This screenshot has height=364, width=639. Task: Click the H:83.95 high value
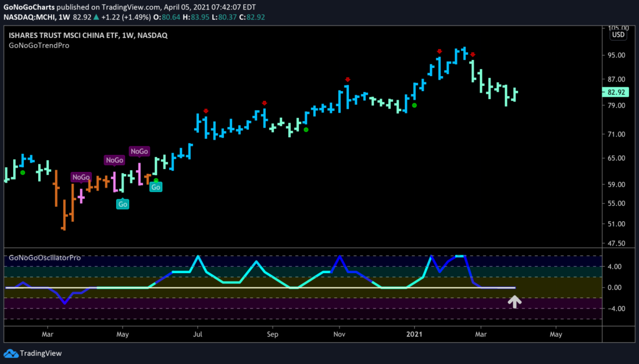[196, 17]
